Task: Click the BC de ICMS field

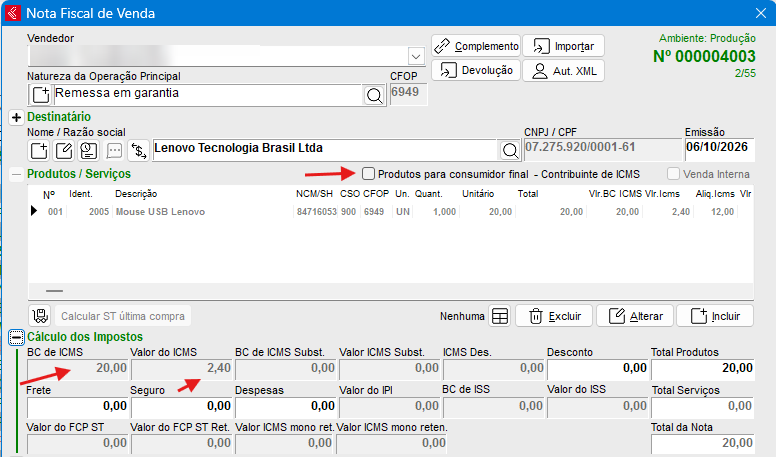Action: (x=78, y=368)
